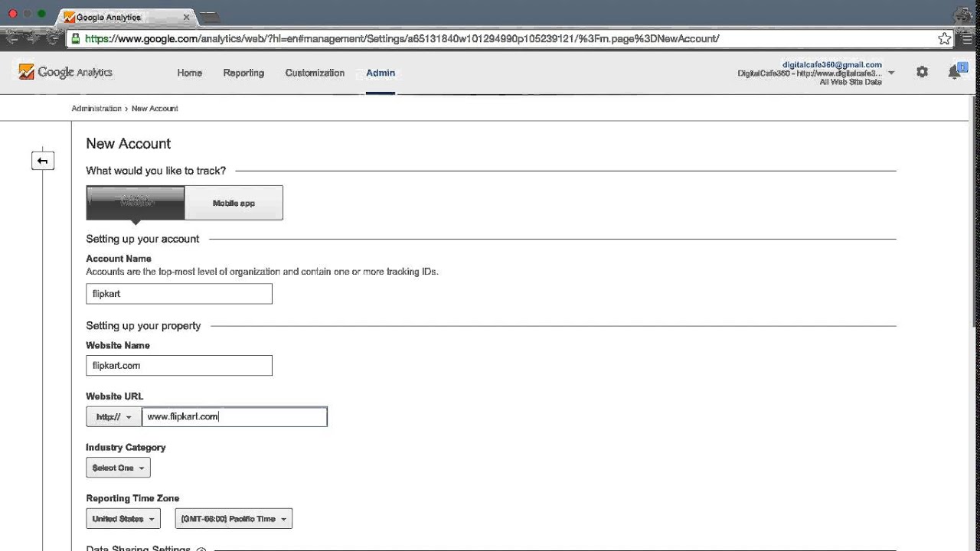Go to the Home tab

(190, 73)
